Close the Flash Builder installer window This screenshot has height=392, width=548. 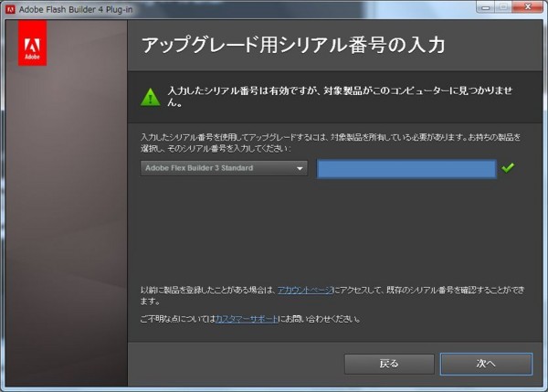tap(528, 7)
